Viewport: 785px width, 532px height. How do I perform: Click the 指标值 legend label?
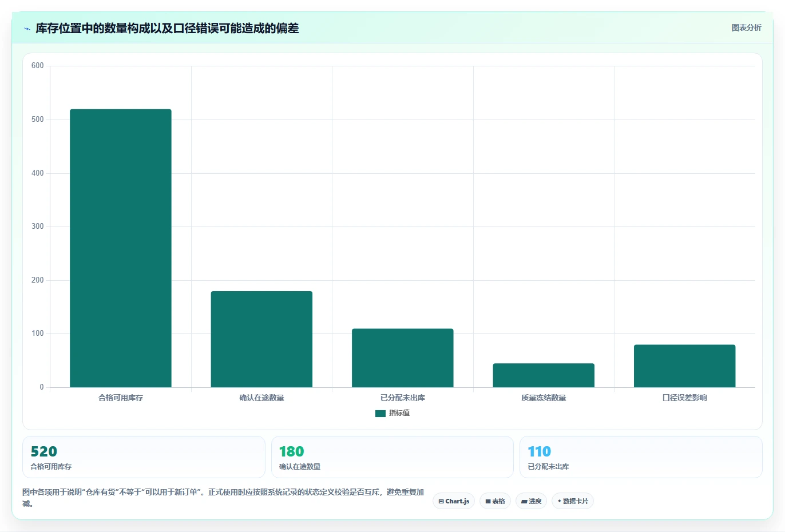point(399,413)
